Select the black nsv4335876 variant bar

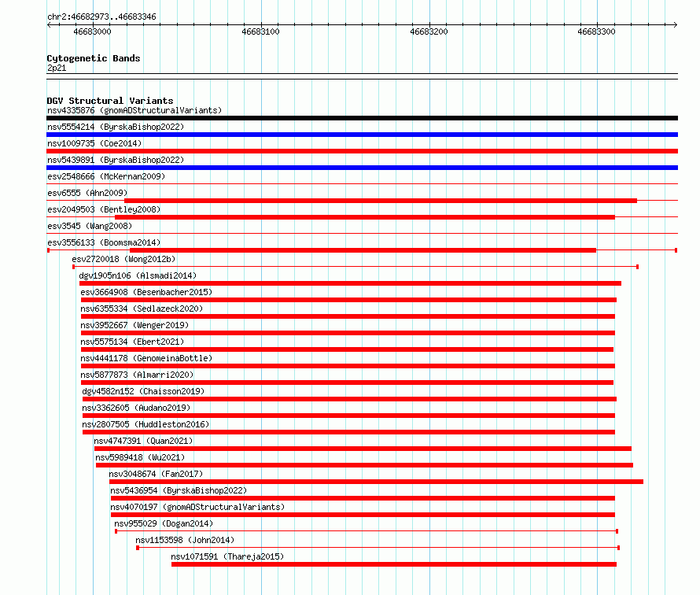362,118
